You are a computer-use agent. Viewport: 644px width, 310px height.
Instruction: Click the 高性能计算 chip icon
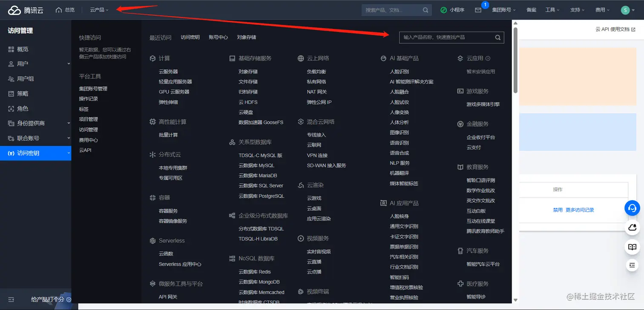coord(152,122)
